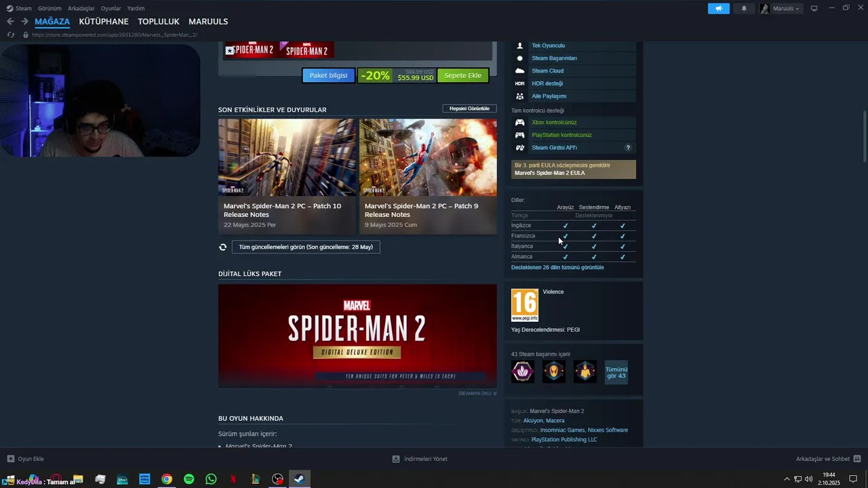
Task: Click the Steam Başarımları feature link
Action: tap(554, 58)
